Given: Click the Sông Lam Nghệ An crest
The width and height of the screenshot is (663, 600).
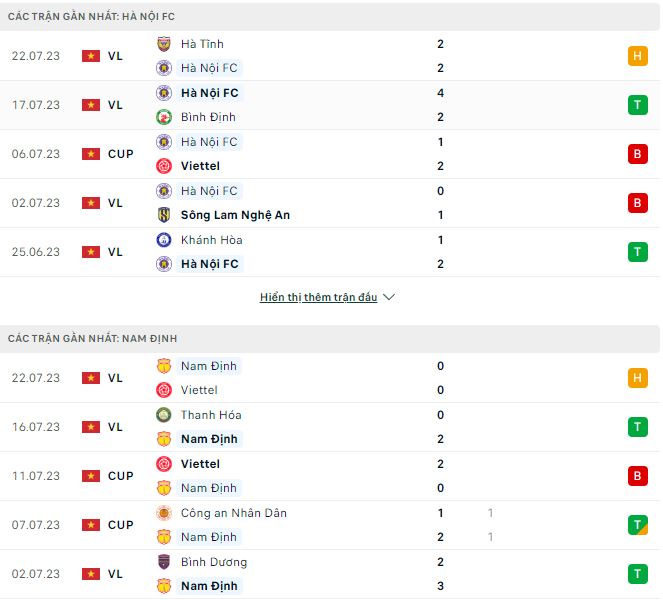Looking at the screenshot, I should coord(164,215).
